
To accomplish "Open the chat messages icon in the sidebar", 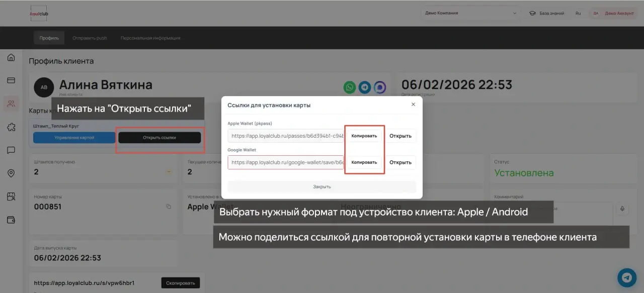I will (x=11, y=150).
